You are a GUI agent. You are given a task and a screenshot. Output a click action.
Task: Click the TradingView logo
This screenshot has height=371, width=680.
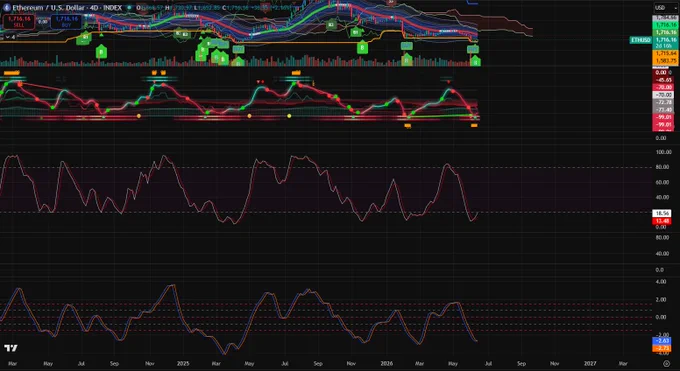(x=11, y=348)
